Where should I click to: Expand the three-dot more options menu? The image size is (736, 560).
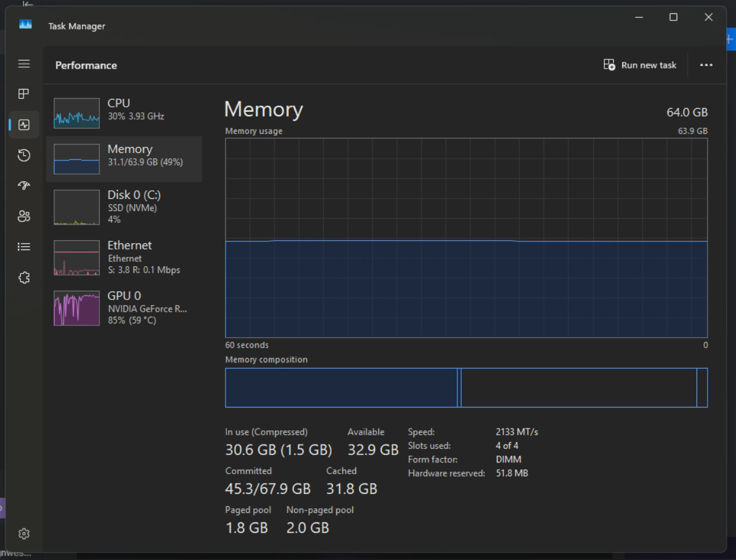tap(706, 65)
